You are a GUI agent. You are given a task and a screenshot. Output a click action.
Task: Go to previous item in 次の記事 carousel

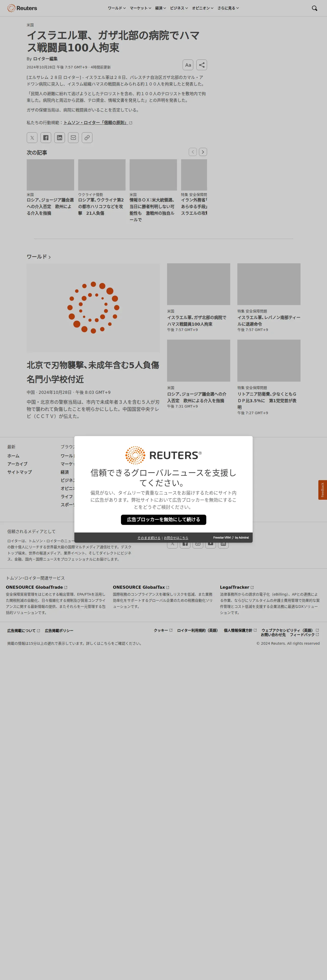pyautogui.click(x=193, y=152)
